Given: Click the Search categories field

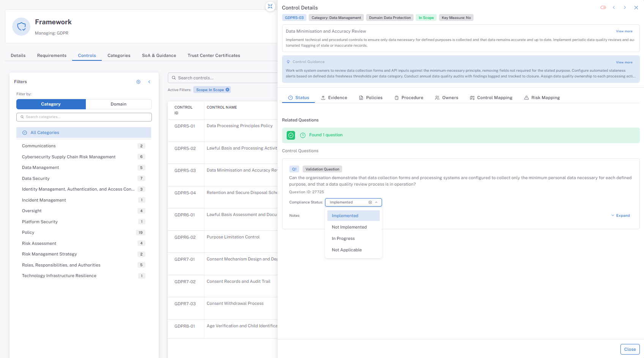Looking at the screenshot, I should tap(84, 117).
